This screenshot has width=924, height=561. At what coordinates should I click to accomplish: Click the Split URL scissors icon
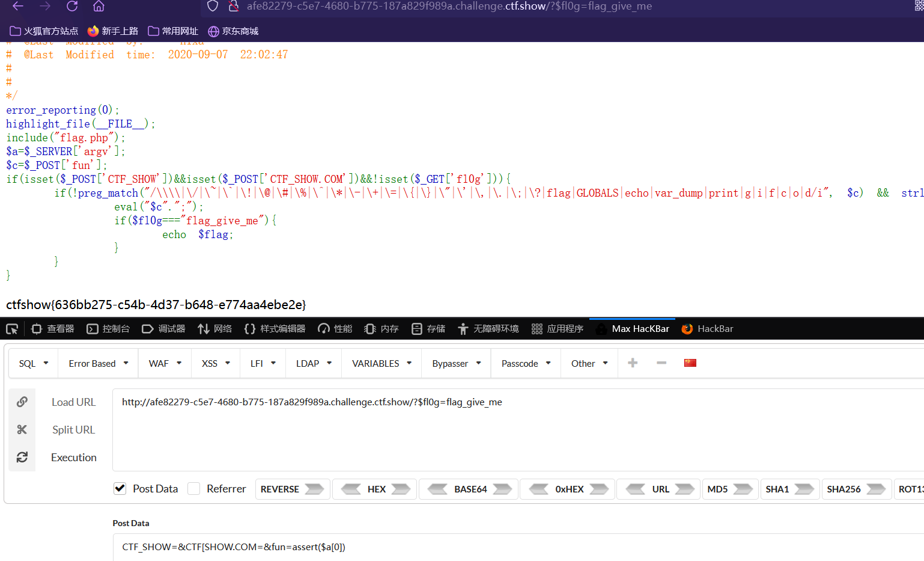point(22,429)
